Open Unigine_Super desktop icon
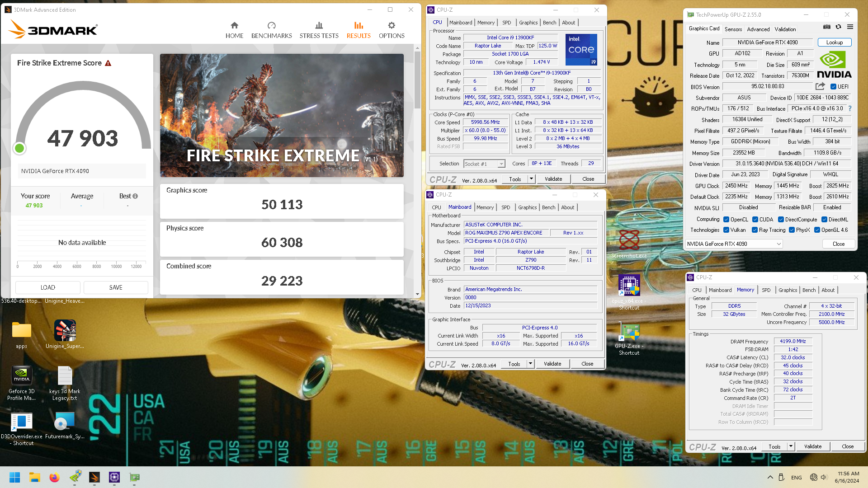 (x=65, y=334)
